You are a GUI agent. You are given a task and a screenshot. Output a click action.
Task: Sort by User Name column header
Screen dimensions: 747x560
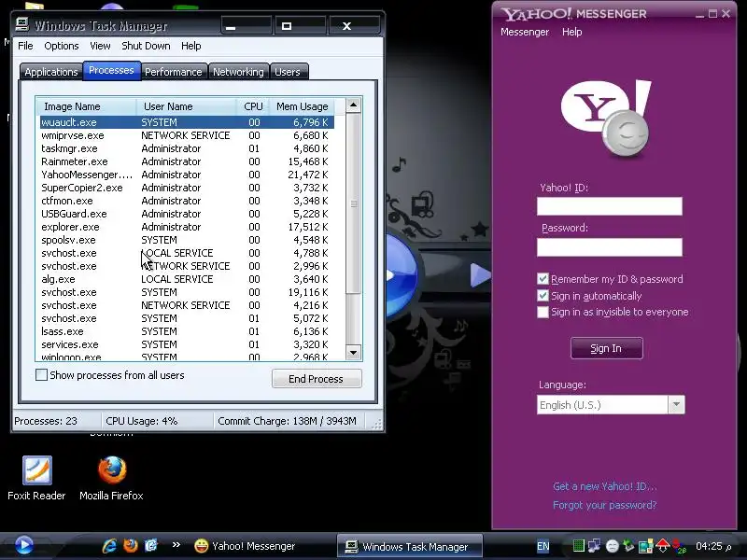(187, 106)
